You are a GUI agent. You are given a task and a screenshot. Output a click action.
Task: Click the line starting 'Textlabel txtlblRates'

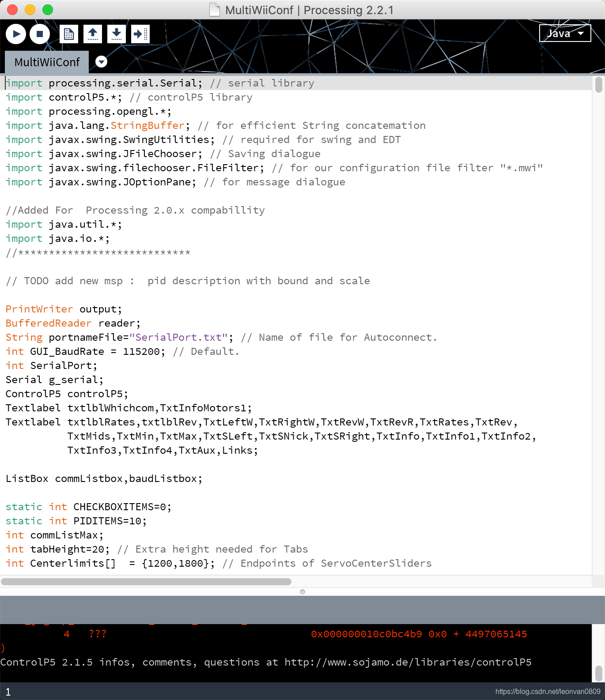pyautogui.click(x=261, y=422)
